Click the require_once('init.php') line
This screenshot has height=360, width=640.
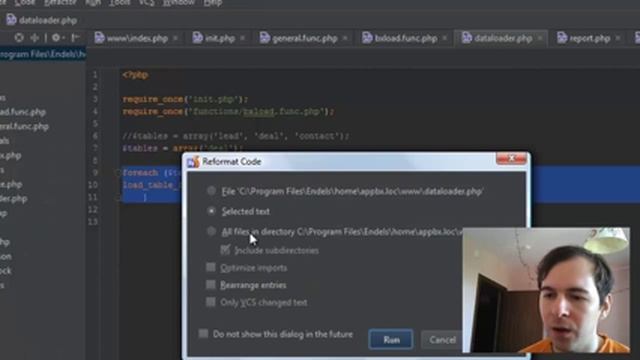185,99
